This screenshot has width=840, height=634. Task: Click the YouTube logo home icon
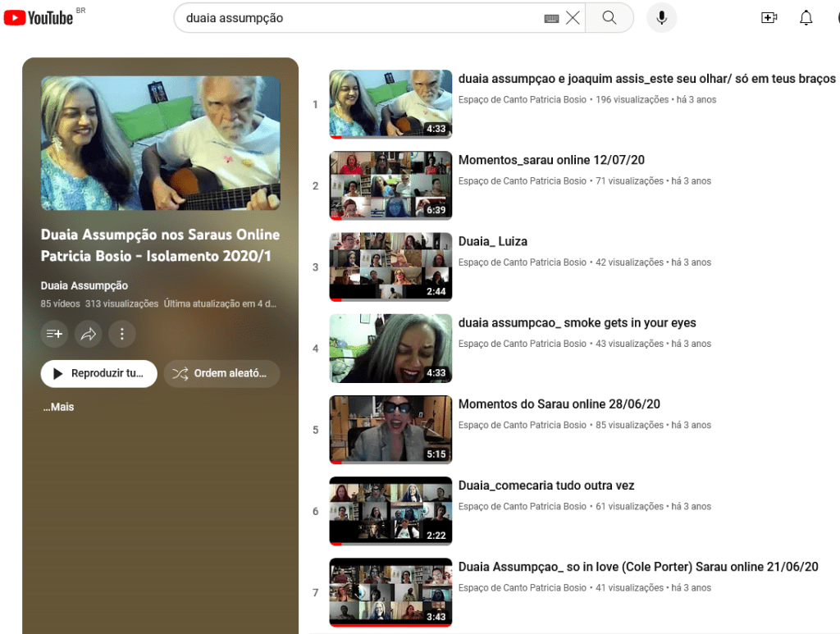[39, 18]
